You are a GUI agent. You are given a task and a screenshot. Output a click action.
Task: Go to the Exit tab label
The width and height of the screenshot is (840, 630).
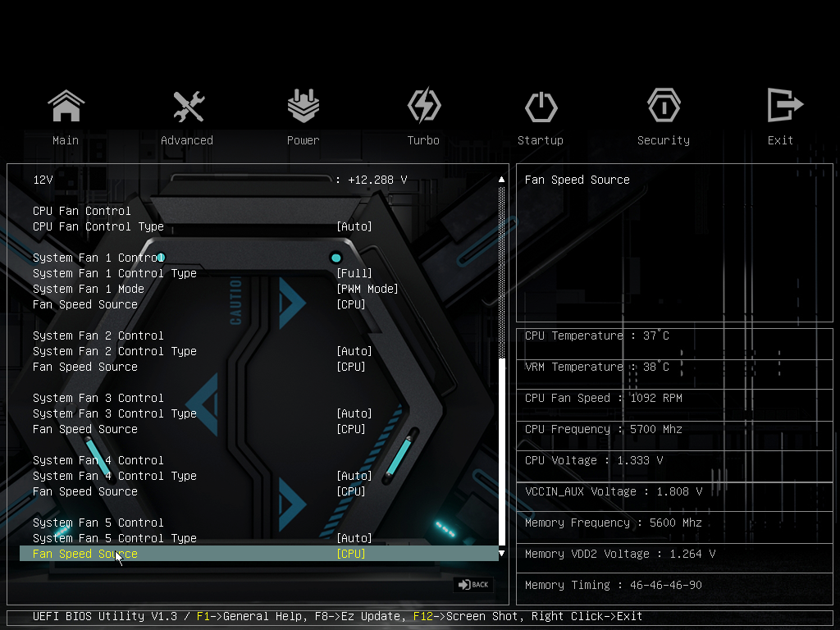[x=780, y=140]
